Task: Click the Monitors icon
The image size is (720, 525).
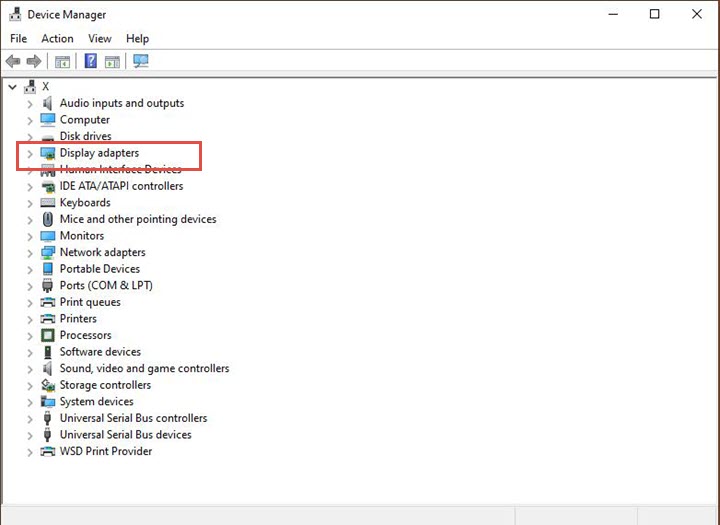Action: [x=48, y=236]
